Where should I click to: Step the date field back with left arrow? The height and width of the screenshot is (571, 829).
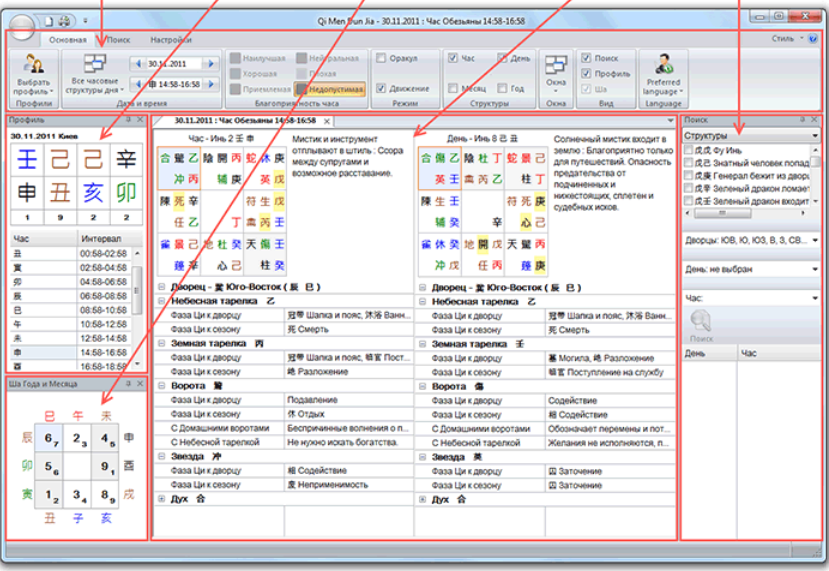138,64
